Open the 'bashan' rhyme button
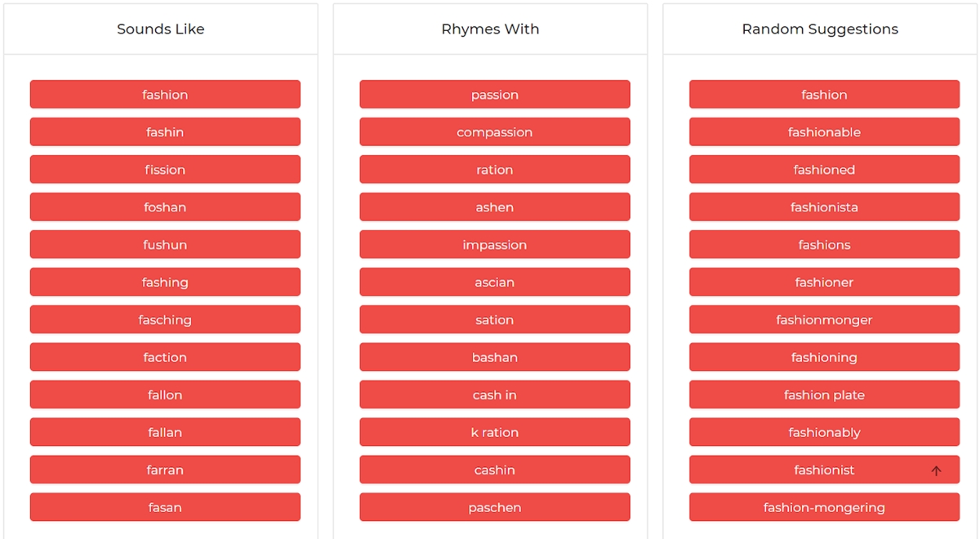This screenshot has height=539, width=980. (495, 358)
